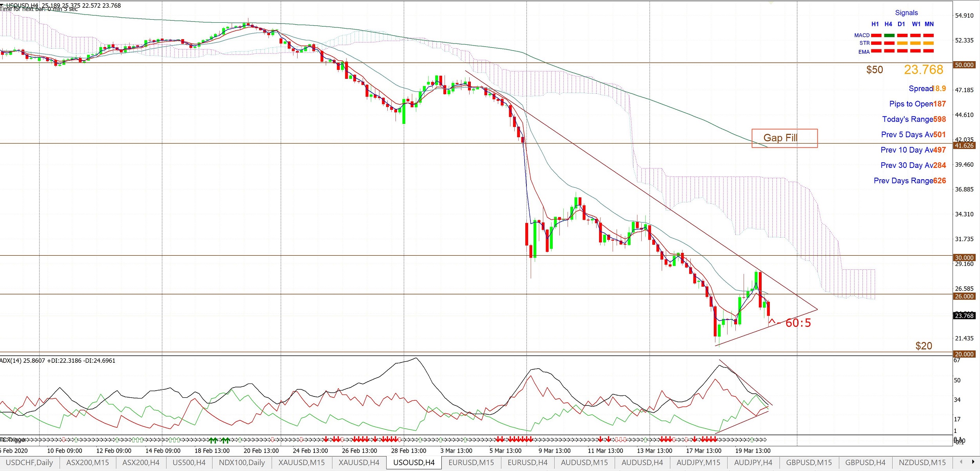Open the XAUUSD,M15 chart tab
The image size is (980, 471).
point(301,462)
